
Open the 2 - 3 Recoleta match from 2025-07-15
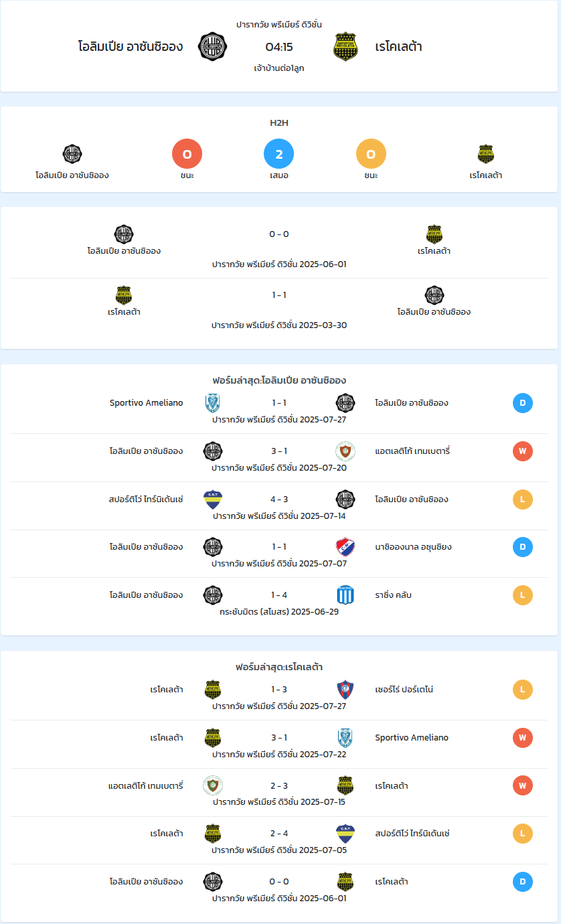(279, 793)
